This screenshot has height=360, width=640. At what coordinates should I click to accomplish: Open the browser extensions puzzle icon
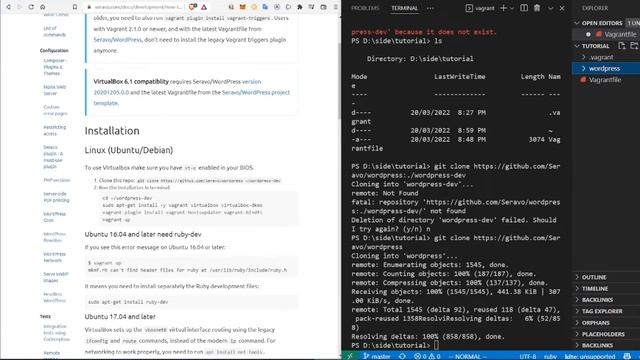(300, 7)
